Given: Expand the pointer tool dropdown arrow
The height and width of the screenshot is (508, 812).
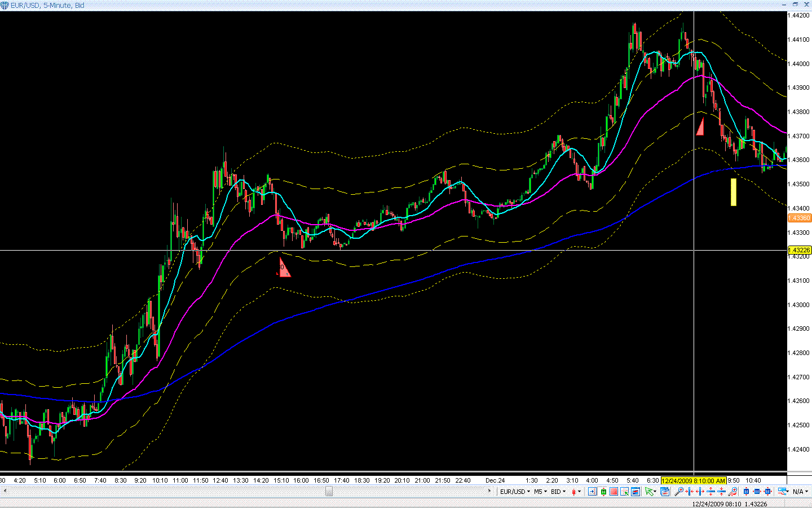Looking at the screenshot, I should pos(655,492).
